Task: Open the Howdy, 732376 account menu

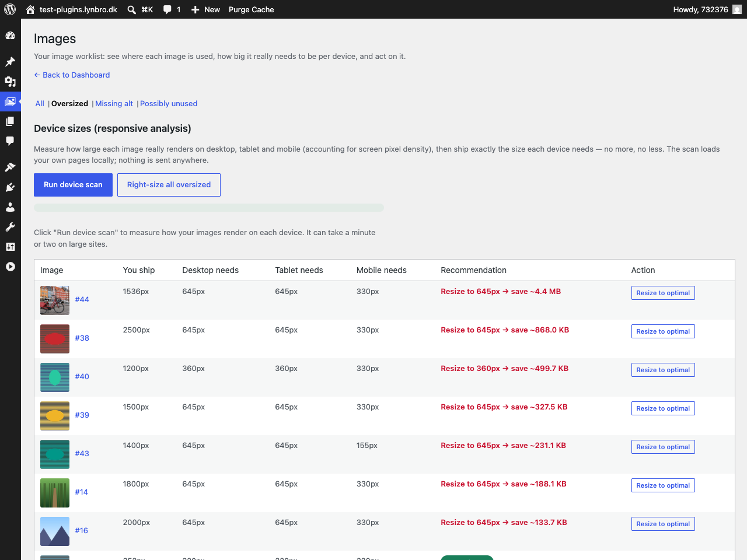Action: 707,9
